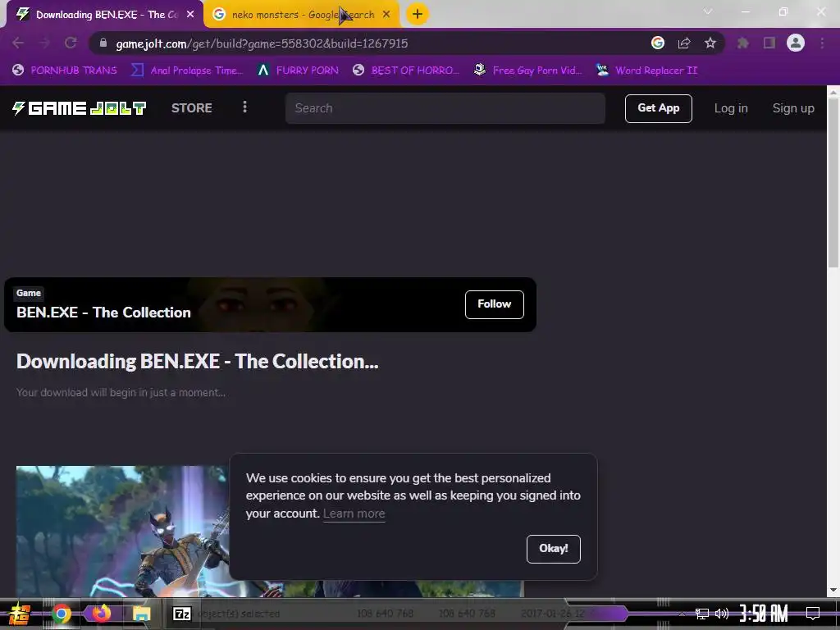
Task: Click the volume speaker tray icon
Action: pyautogui.click(x=722, y=614)
